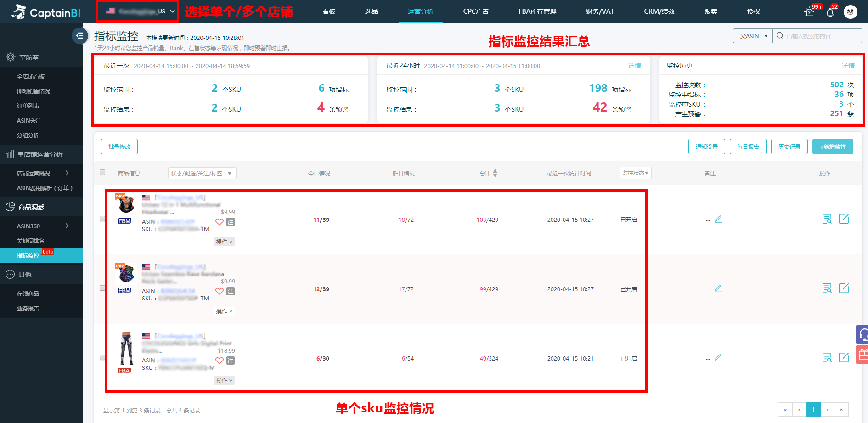Click the heart favorite icon of first product
This screenshot has width=868, height=423.
coord(220,222)
